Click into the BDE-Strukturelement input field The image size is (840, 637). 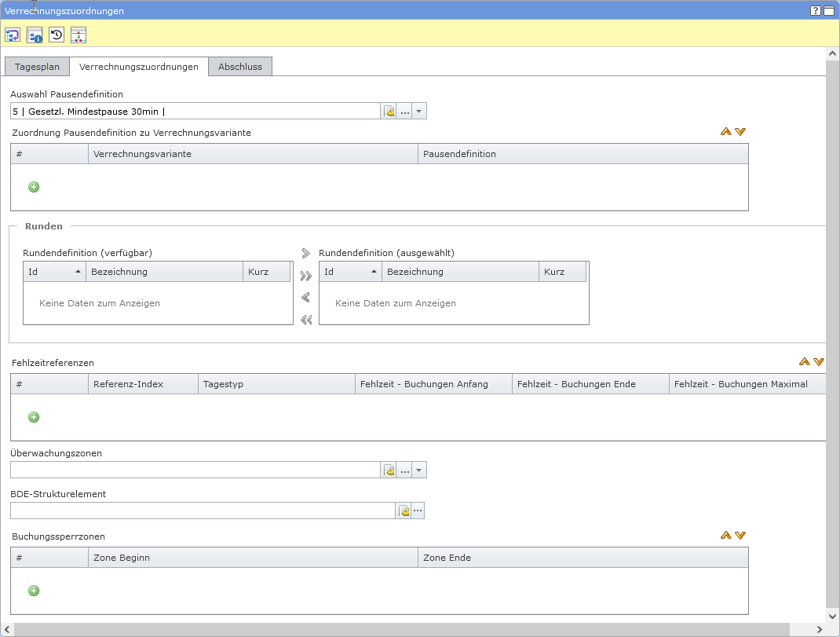203,511
